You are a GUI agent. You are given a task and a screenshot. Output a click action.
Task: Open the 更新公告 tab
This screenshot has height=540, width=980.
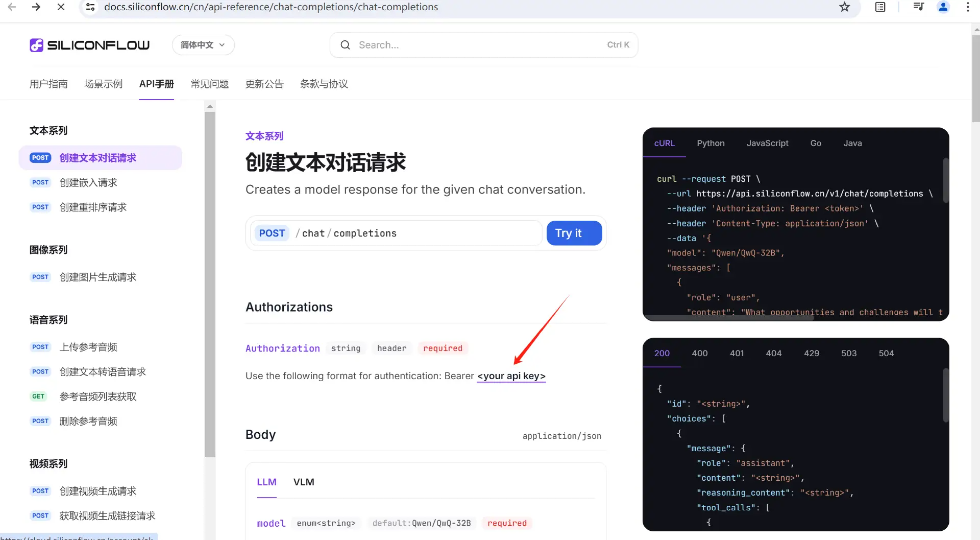[x=264, y=84]
